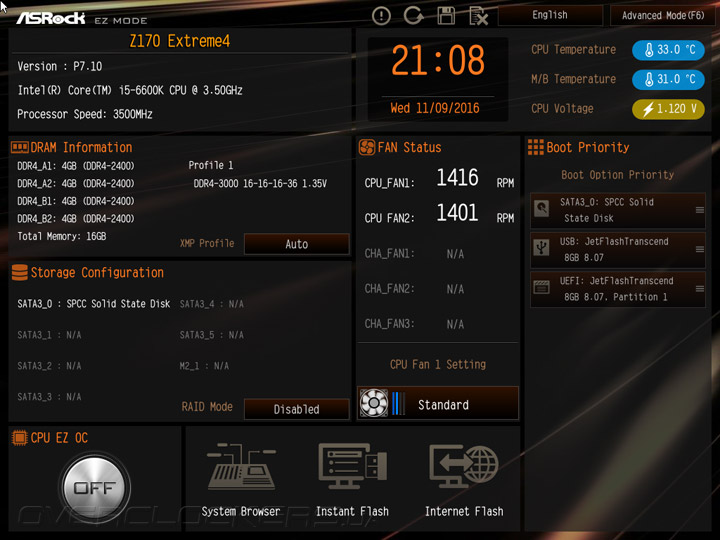Launch Instant Flash icon
The height and width of the screenshot is (540, 720).
click(x=353, y=466)
